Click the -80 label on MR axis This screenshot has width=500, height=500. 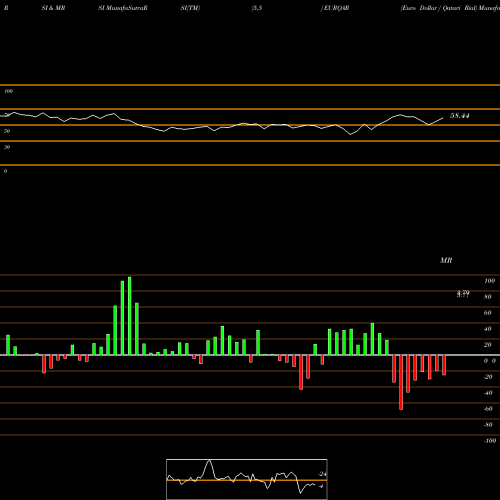pos(488,425)
